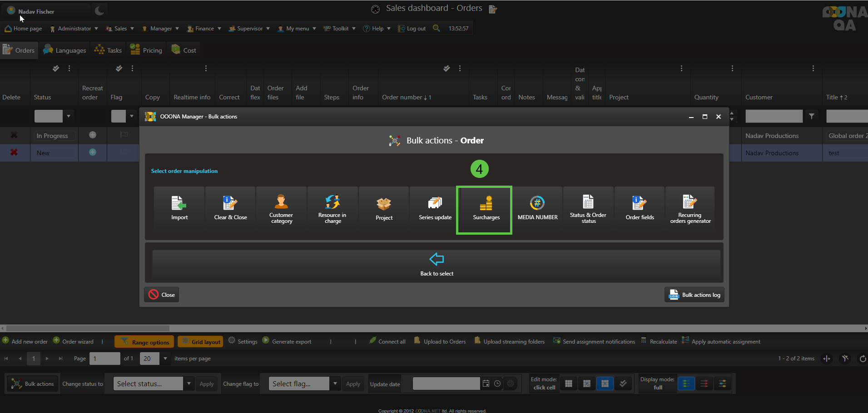The image size is (868, 413).
Task: Click the Update date input field
Action: [x=446, y=384]
